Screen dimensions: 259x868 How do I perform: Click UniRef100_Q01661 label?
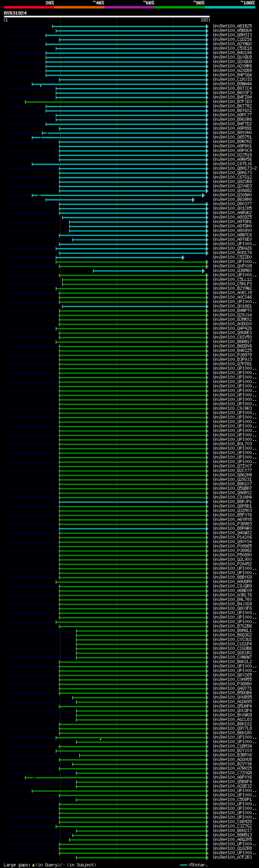(x=232, y=306)
